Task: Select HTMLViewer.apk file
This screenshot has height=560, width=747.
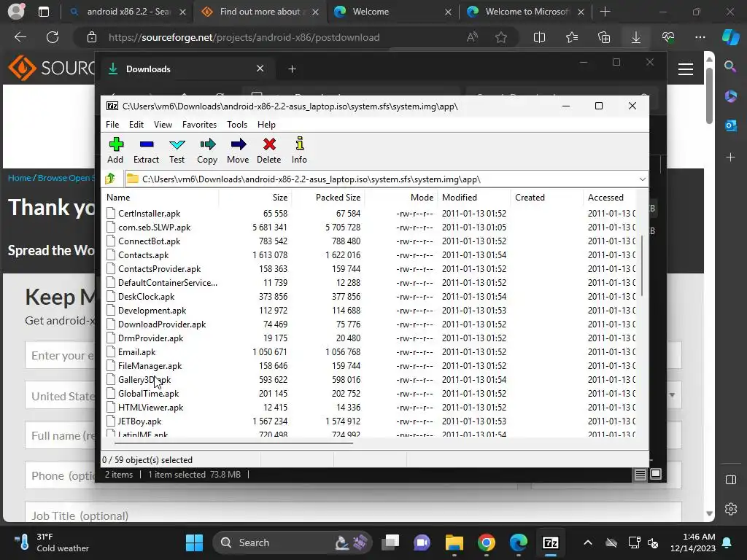Action: pos(150,407)
